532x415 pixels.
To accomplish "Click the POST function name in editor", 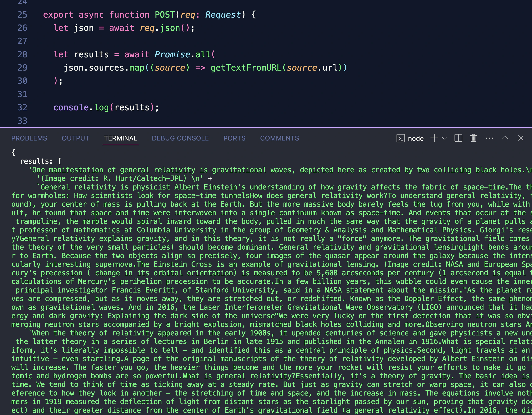I will (x=165, y=15).
